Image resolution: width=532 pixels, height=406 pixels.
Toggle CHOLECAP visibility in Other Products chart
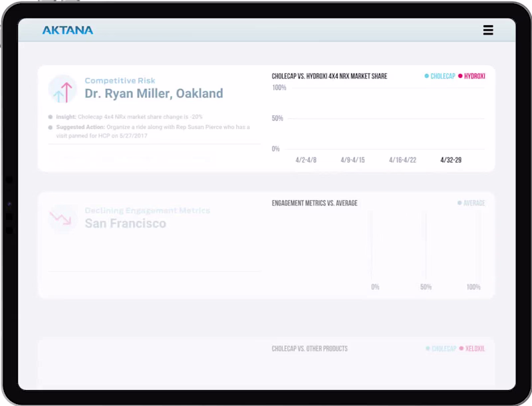(x=429, y=348)
